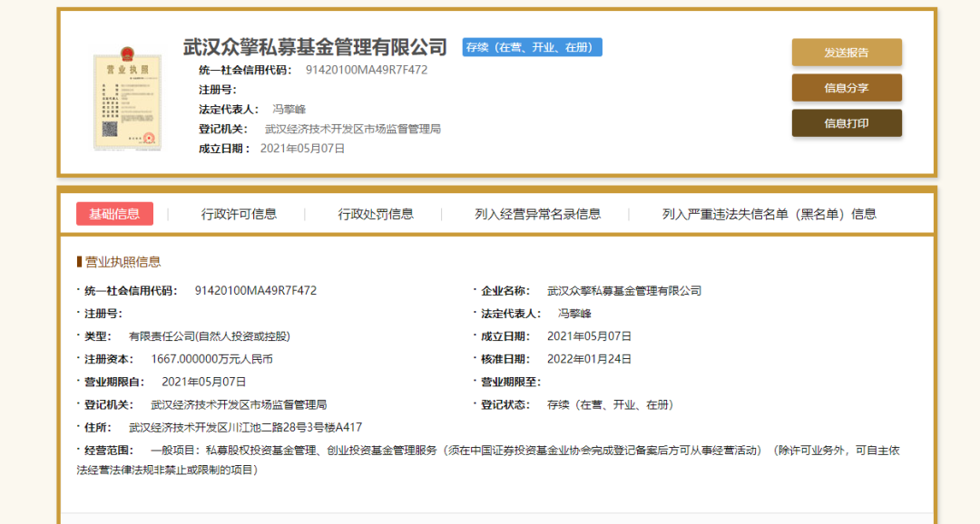Viewport: 980px width, 524px height.
Task: Switch to the 基础信息 tab
Action: (x=114, y=212)
